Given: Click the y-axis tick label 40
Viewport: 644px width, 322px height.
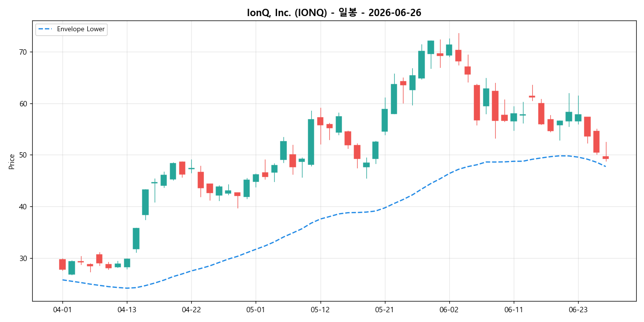Looking at the screenshot, I should pyautogui.click(x=23, y=207).
